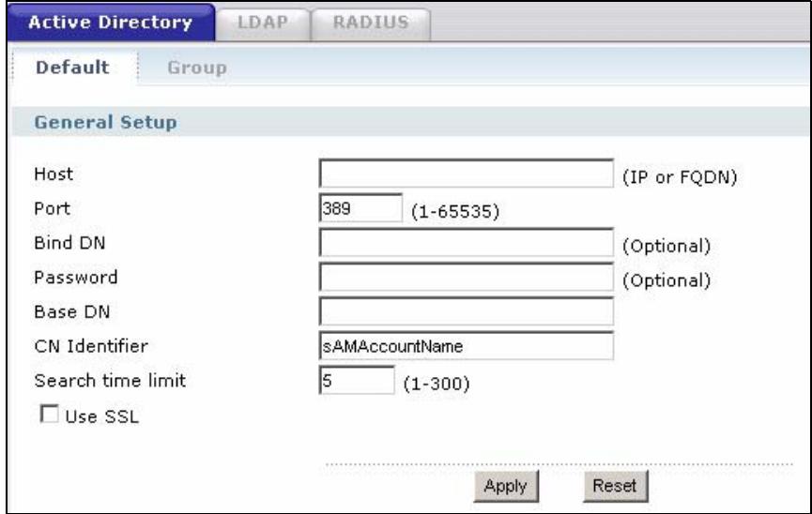Click the Bind DN label

pos(69,243)
